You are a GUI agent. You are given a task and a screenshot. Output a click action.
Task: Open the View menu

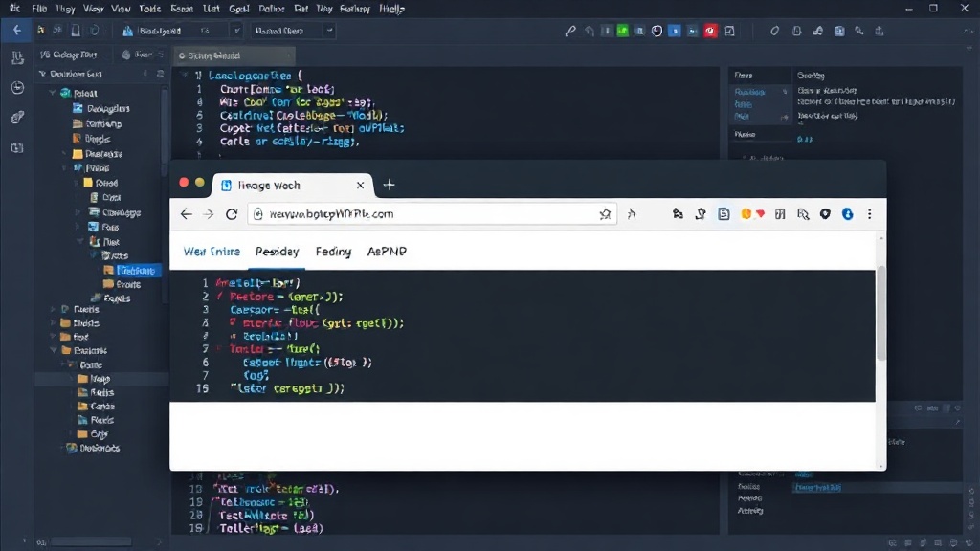tap(121, 9)
